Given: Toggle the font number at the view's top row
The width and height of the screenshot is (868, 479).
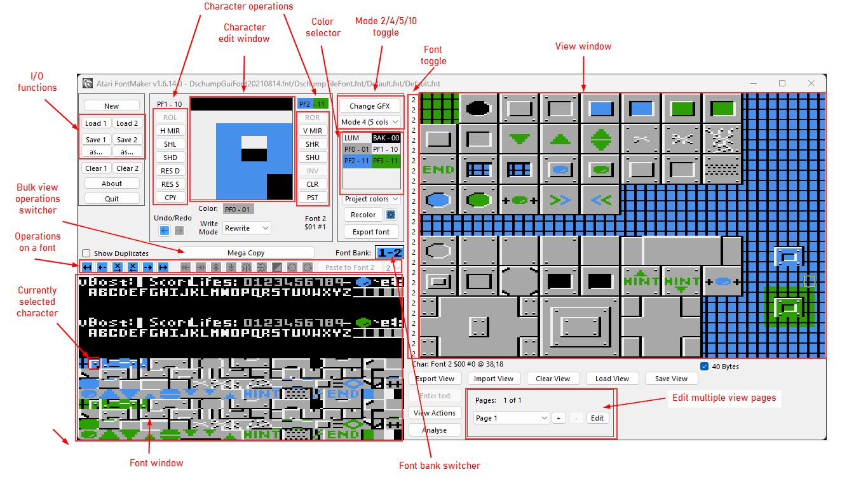Looking at the screenshot, I should pos(414,100).
